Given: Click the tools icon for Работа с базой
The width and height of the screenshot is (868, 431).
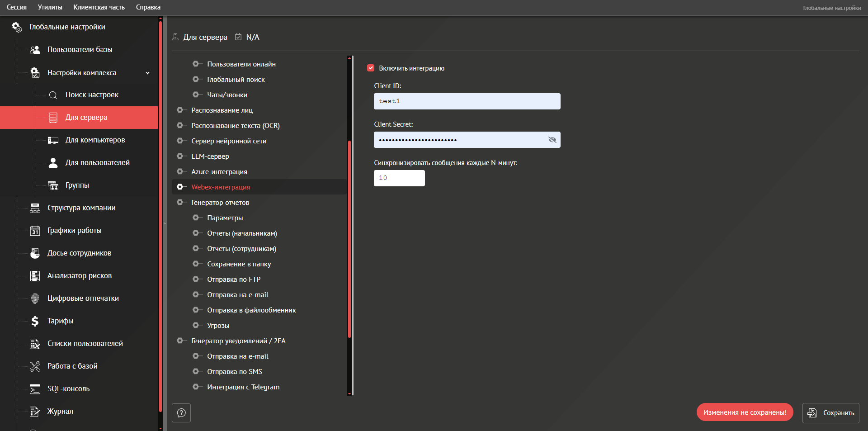Looking at the screenshot, I should tap(35, 366).
